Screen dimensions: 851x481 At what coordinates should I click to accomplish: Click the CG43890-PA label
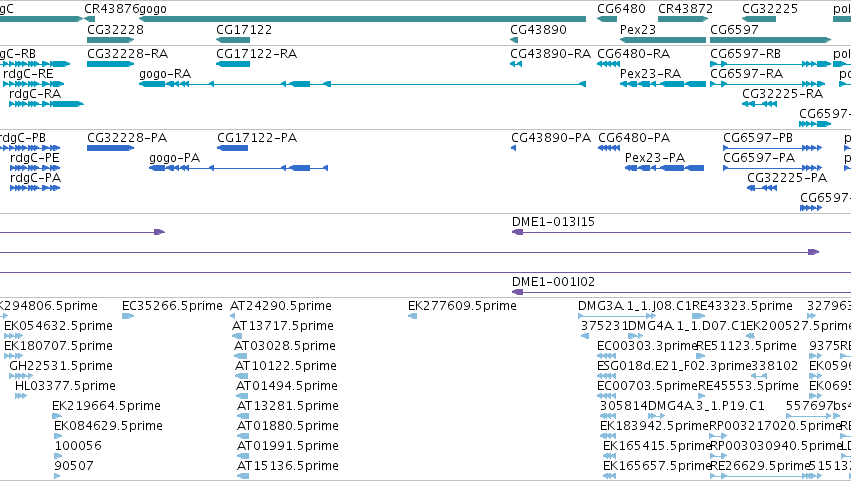pyautogui.click(x=551, y=137)
